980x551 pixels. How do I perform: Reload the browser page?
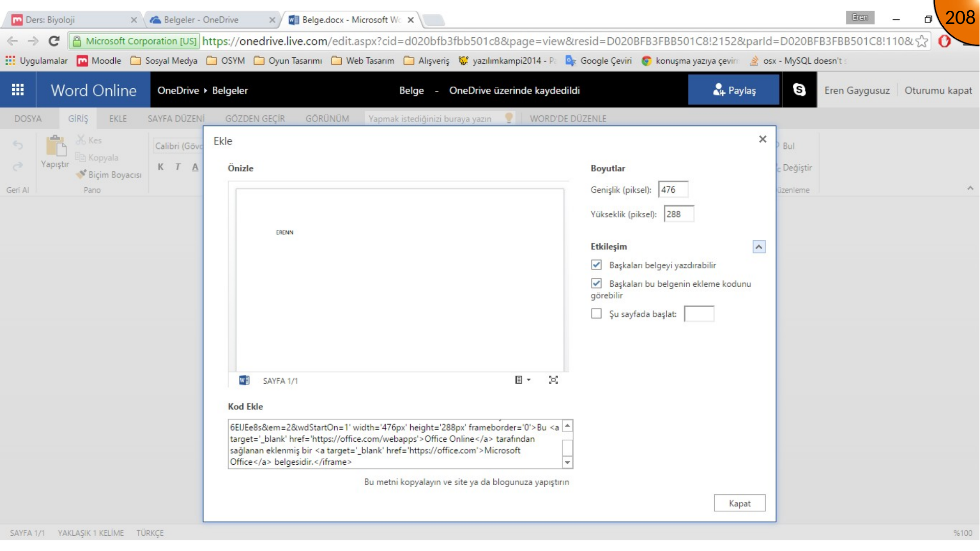(54, 41)
